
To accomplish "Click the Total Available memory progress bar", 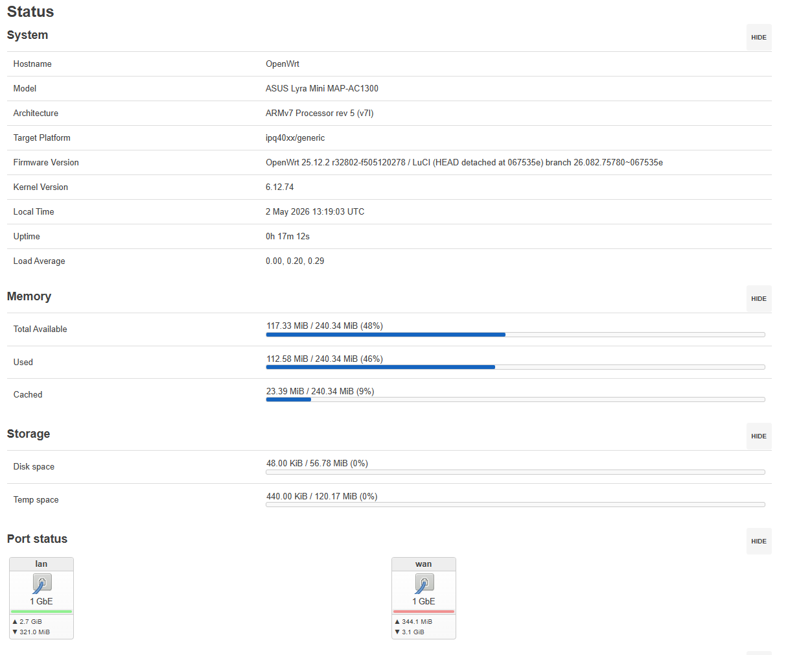I will point(515,335).
